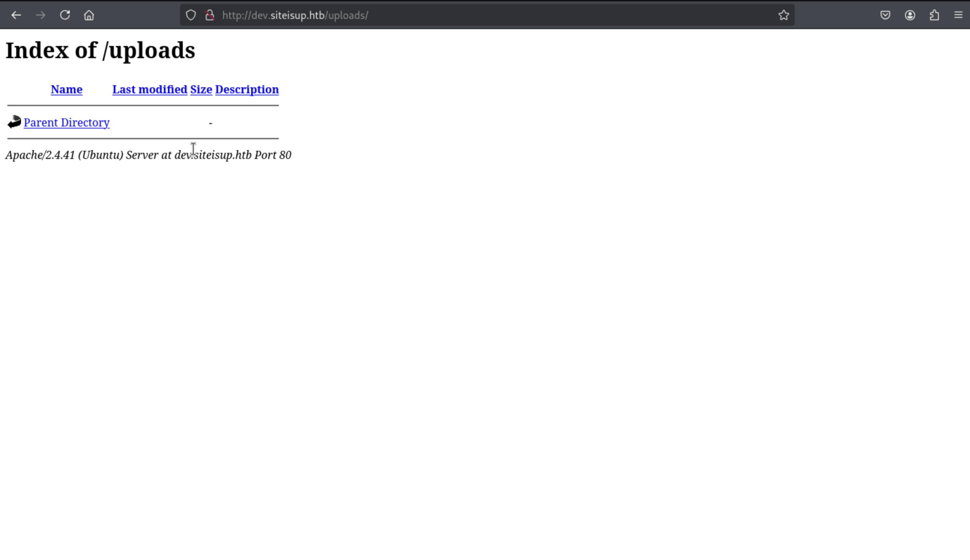The width and height of the screenshot is (970, 560).
Task: Reload the current page
Action: [x=65, y=15]
